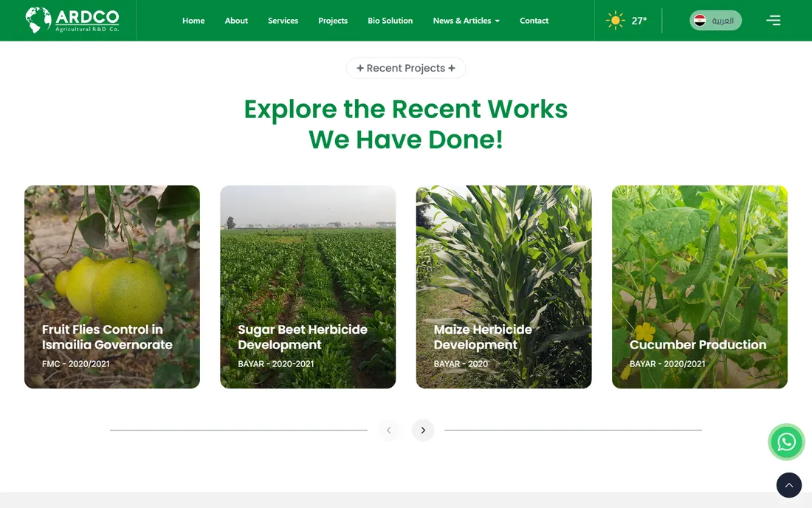Click 'FMC - 2020/2021' caption text
This screenshot has height=508, width=812.
[75, 364]
